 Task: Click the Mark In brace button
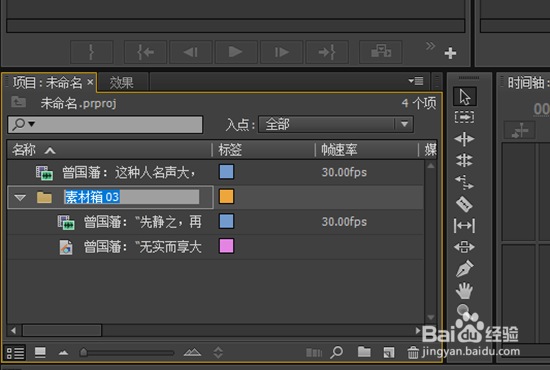point(92,52)
